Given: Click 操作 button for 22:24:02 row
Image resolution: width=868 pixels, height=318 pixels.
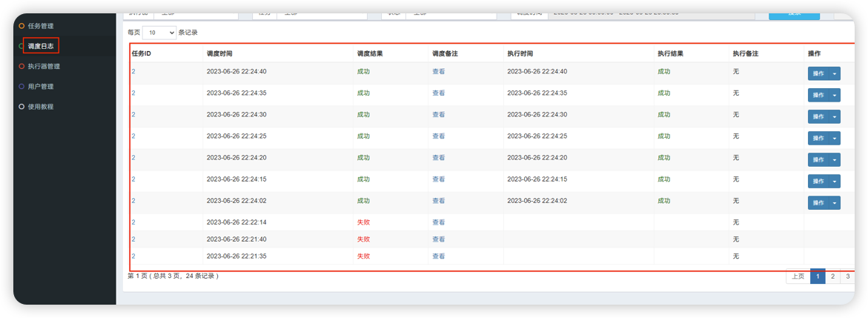Looking at the screenshot, I should coord(818,203).
